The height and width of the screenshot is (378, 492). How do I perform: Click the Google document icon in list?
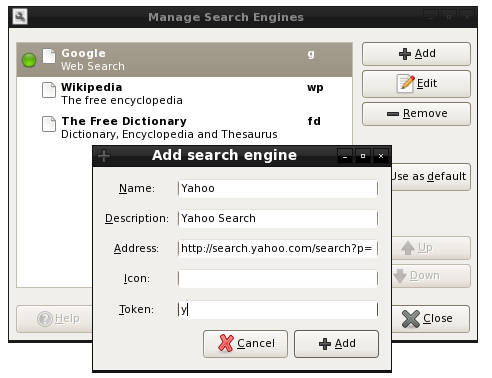point(49,56)
